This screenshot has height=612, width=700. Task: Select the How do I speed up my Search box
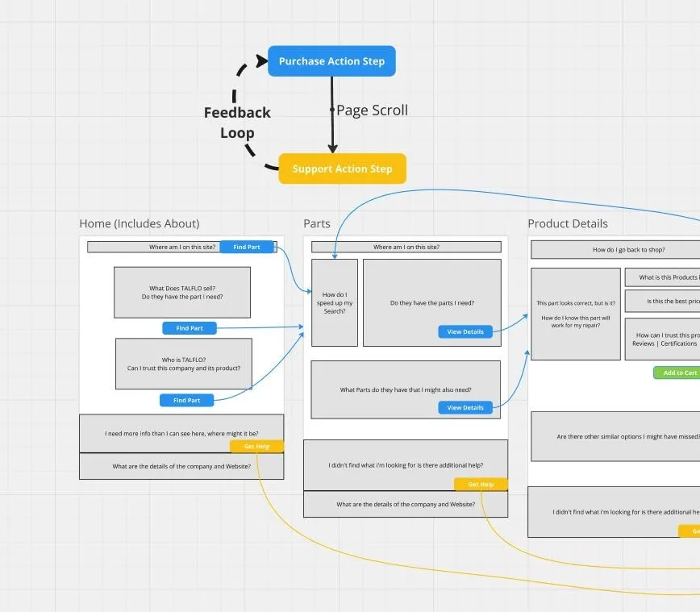click(x=335, y=302)
